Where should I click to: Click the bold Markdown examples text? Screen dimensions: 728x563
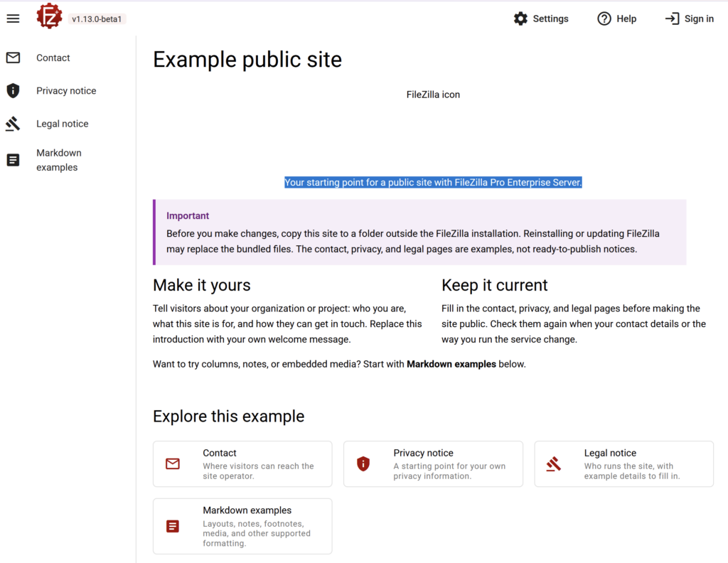[x=451, y=365]
